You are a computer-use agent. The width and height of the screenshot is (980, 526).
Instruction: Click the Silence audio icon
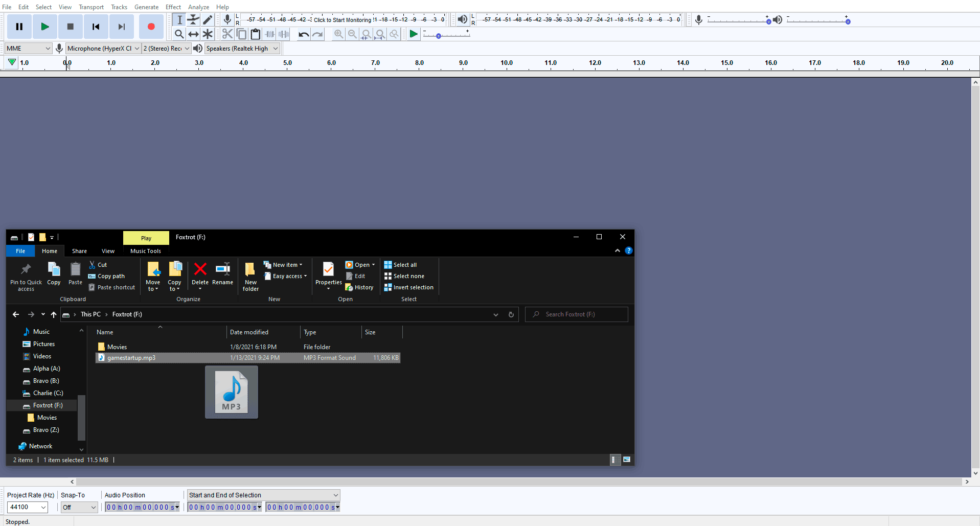click(283, 34)
